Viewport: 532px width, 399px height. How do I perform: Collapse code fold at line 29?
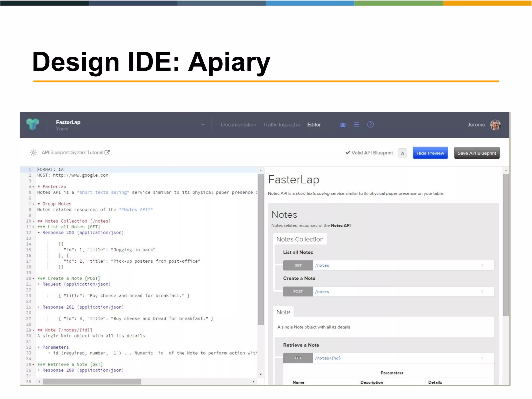click(34, 330)
